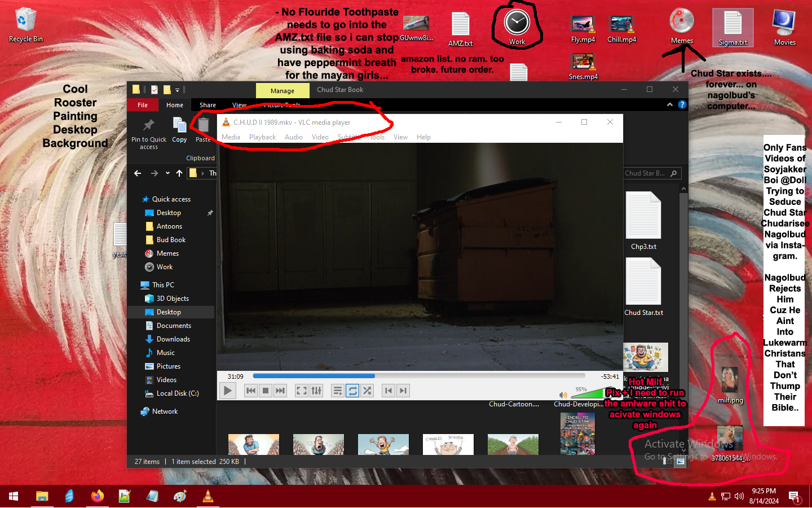Toggle VLC fullscreen mode
The image size is (812, 508).
(302, 391)
